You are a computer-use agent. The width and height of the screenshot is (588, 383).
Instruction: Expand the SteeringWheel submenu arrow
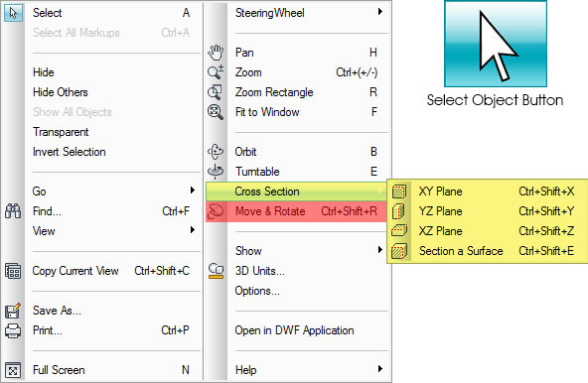tap(379, 12)
